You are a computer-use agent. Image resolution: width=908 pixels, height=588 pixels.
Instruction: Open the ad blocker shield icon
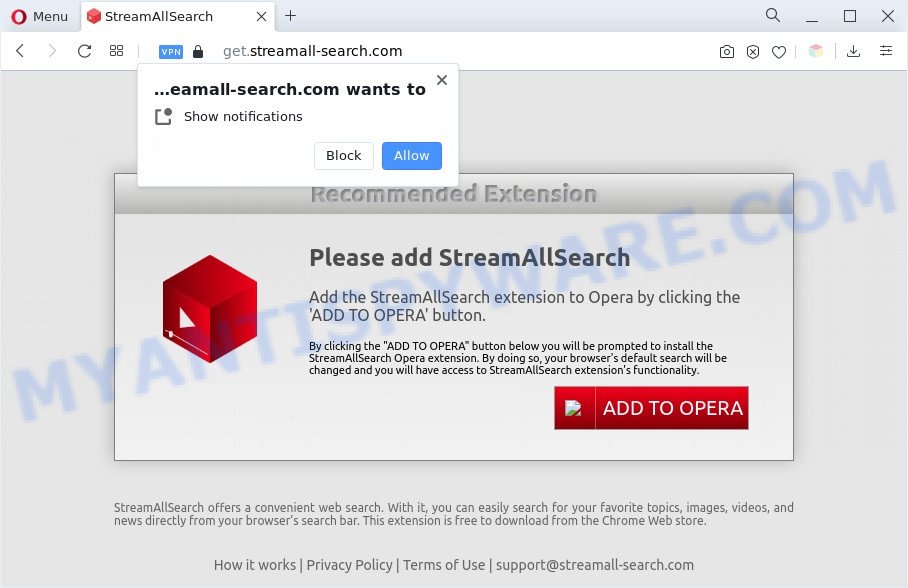pos(753,52)
